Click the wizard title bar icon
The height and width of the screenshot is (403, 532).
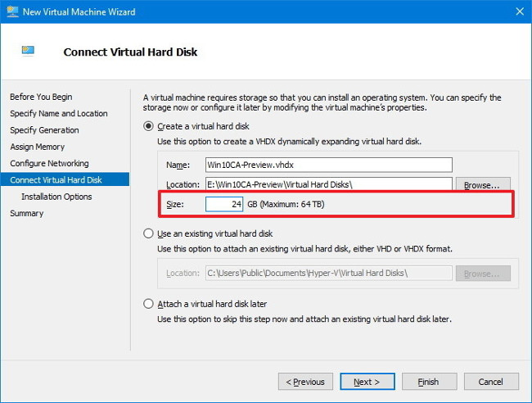tap(12, 11)
